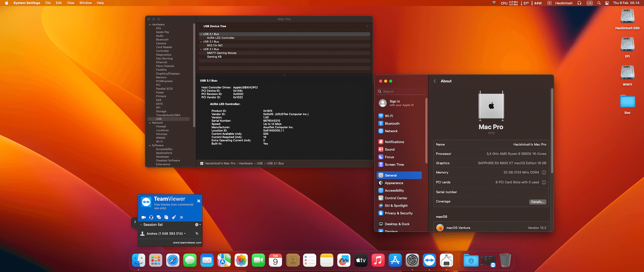Go back from the About page
This screenshot has height=272, width=644.
coord(435,81)
